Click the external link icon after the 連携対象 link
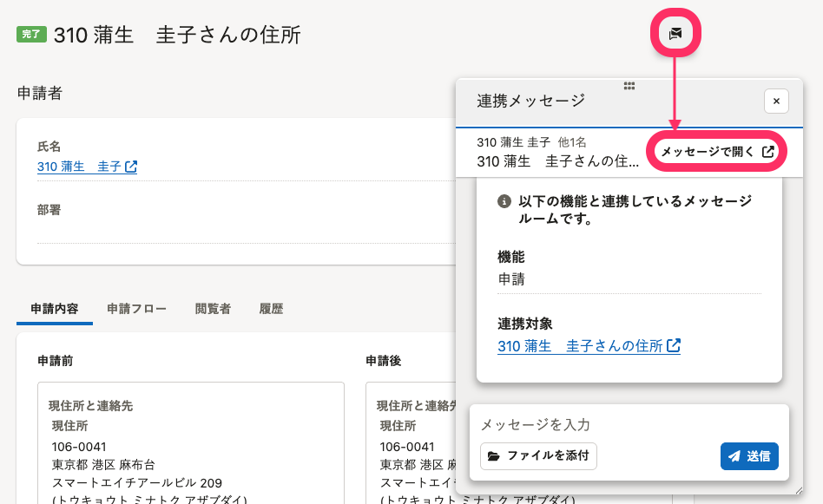Screen dimensions: 823x504 click(673, 346)
